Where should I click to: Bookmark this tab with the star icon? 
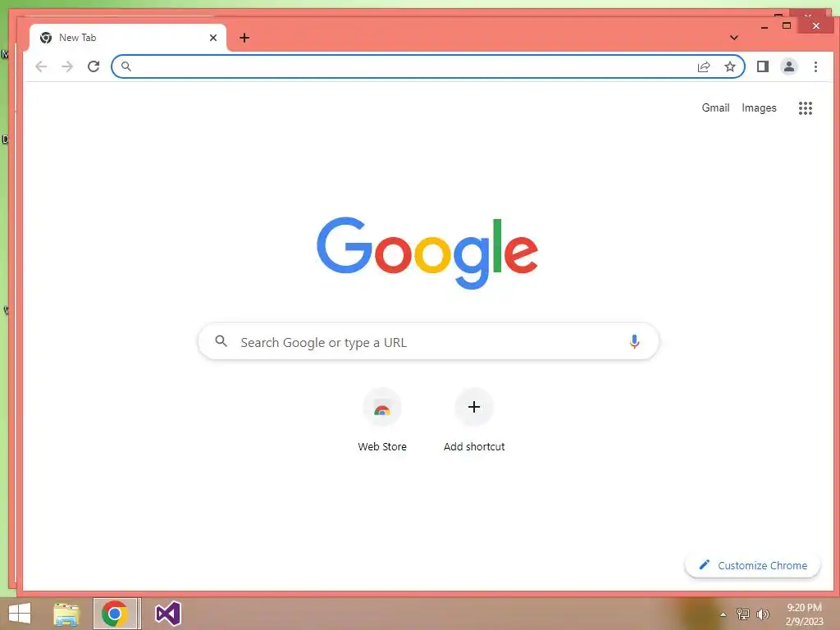pyautogui.click(x=729, y=66)
